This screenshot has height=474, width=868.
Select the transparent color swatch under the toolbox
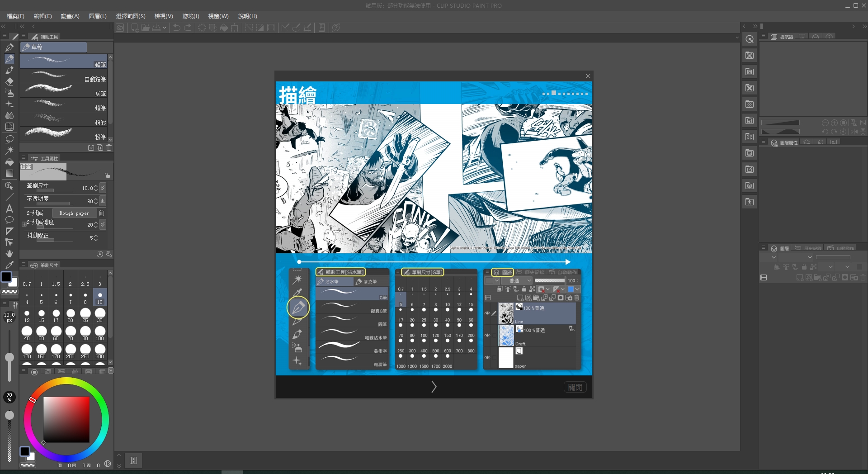[9, 292]
